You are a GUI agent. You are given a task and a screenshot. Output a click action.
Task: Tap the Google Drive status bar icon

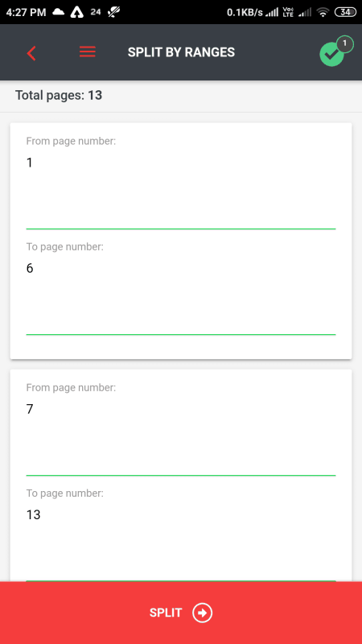(x=76, y=13)
